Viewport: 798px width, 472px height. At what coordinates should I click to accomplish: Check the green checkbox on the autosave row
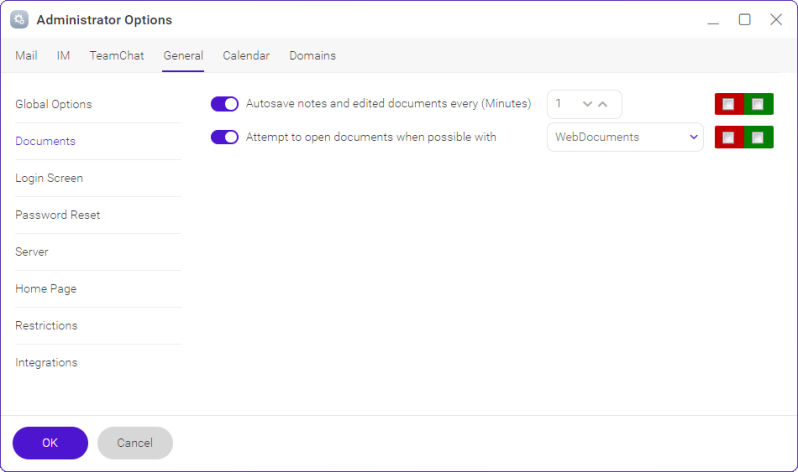click(757, 104)
